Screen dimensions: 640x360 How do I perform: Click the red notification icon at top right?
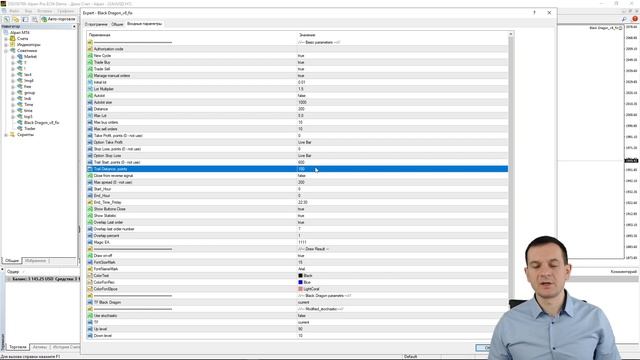pyautogui.click(x=635, y=19)
